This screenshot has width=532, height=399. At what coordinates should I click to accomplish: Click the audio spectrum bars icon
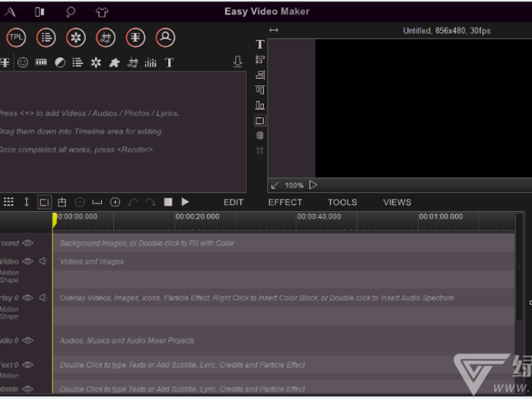pos(150,62)
